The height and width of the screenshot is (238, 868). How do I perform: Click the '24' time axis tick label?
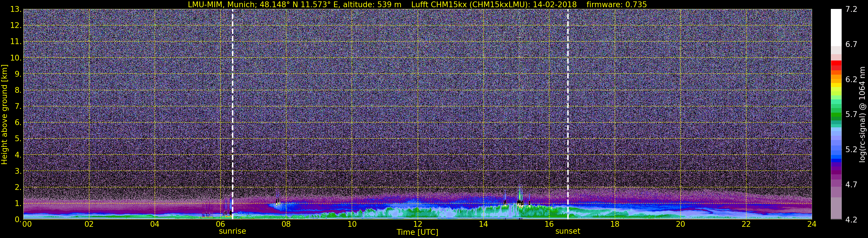pos(812,224)
